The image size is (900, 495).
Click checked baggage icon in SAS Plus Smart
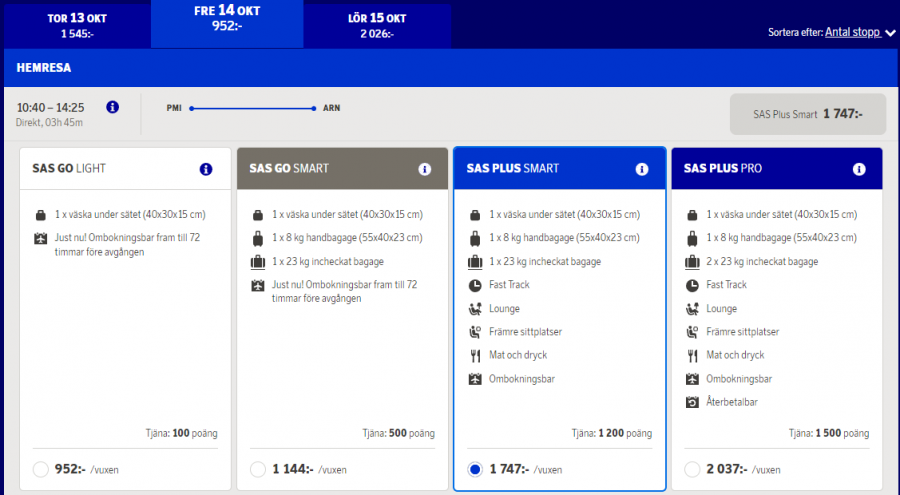point(475,262)
